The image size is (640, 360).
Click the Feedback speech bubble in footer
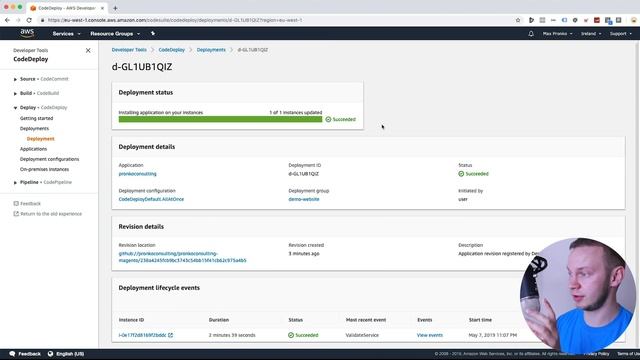click(12, 354)
